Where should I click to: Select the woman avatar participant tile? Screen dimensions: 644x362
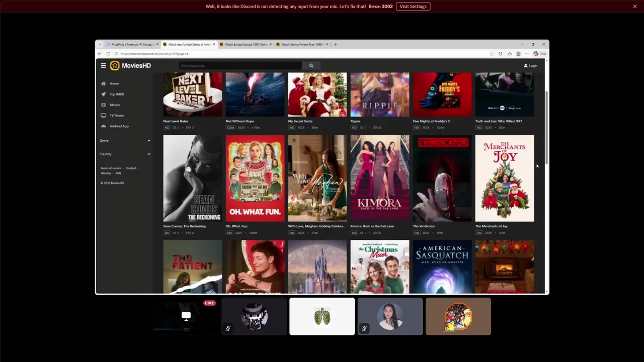(390, 316)
